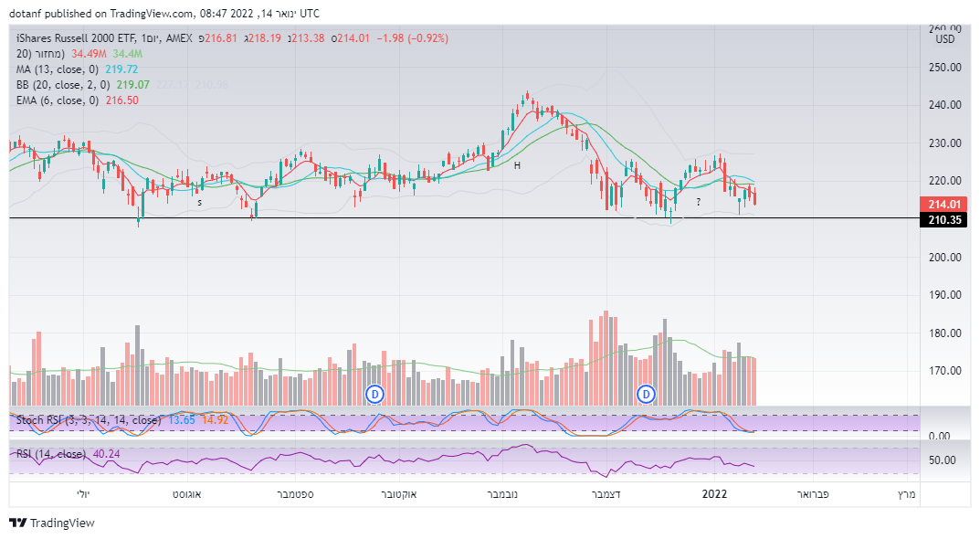The image size is (980, 539).
Task: Click the volume legend value 34.49M
Action: coord(89,54)
